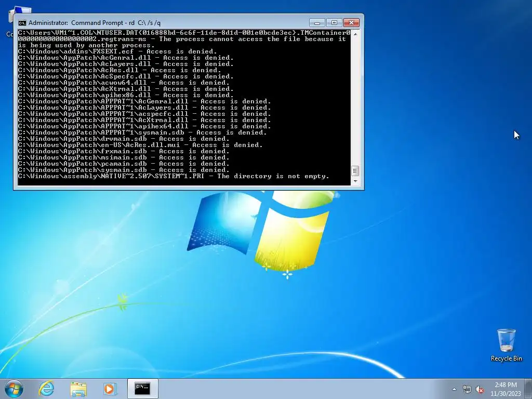This screenshot has height=399, width=532.
Task: Click the FXSEXT.ecf access denied line
Action: (x=117, y=51)
